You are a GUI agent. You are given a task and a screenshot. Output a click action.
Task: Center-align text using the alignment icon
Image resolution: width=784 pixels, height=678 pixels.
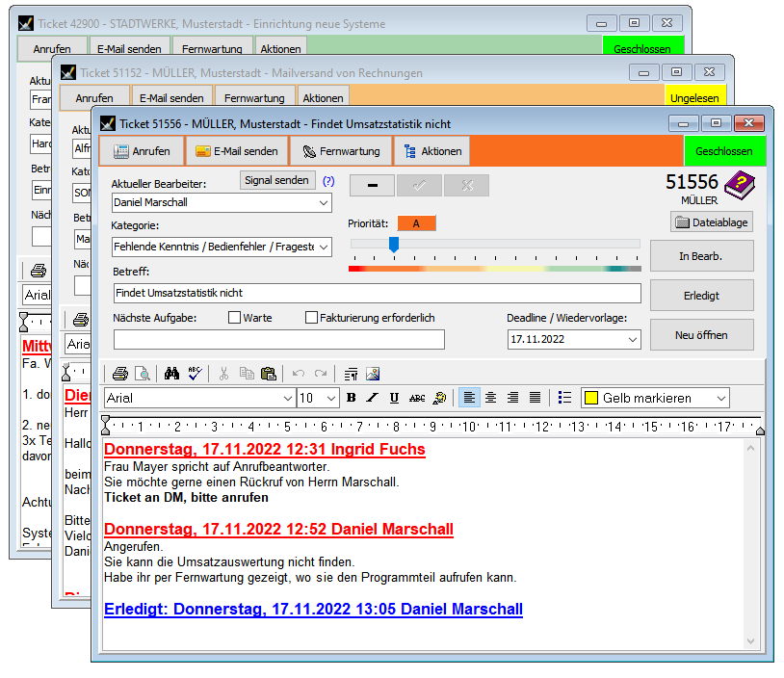490,398
